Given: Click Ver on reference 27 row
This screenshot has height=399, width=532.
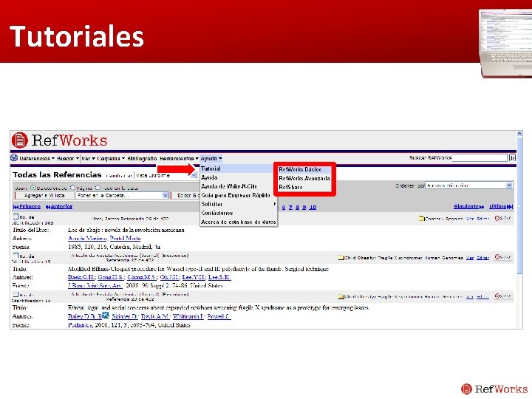Looking at the screenshot, I should [470, 258].
